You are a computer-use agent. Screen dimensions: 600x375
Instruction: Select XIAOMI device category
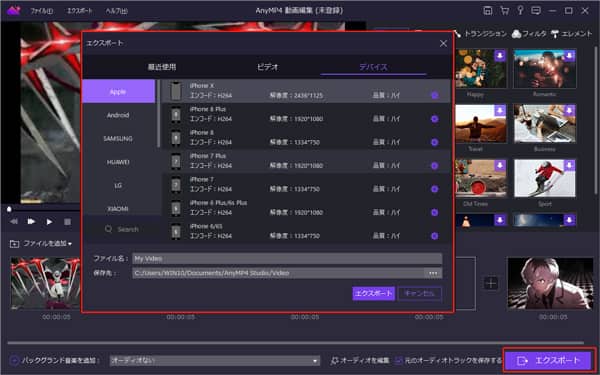118,209
